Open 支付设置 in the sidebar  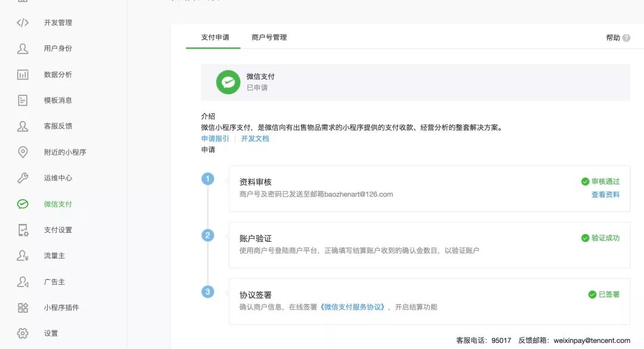58,230
